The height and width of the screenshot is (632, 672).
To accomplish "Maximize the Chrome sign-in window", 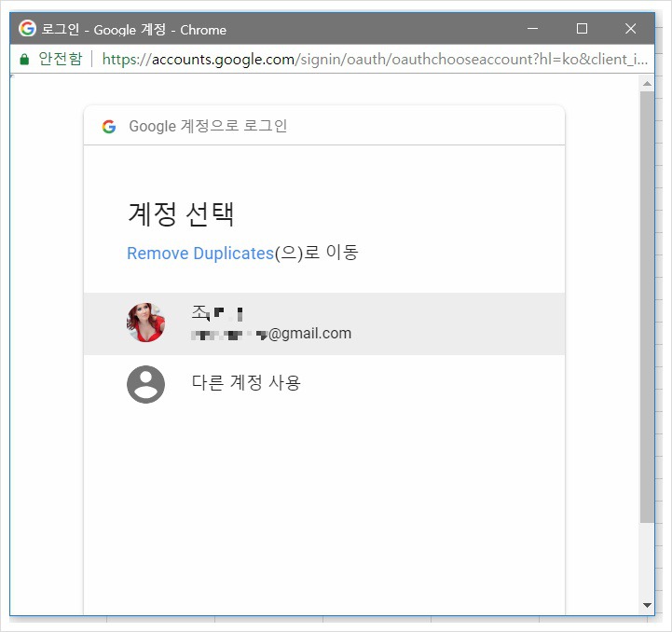I will point(582,29).
